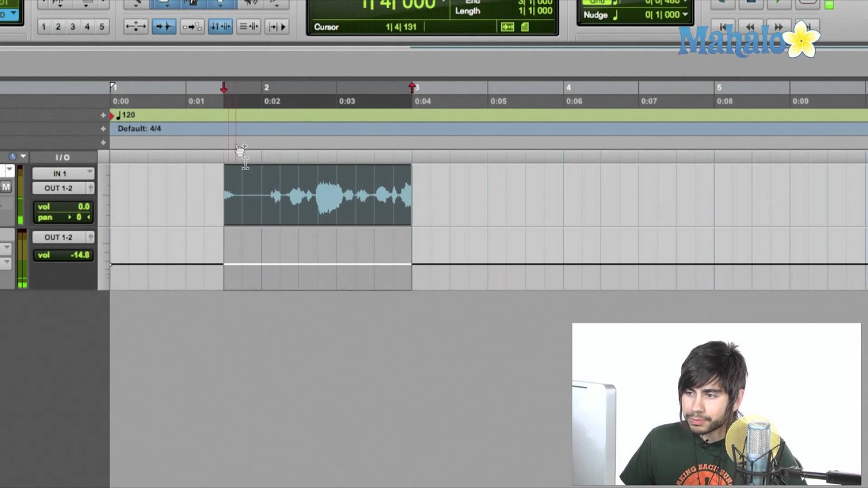Recall zoom preset 1
The height and width of the screenshot is (488, 868).
coord(43,27)
